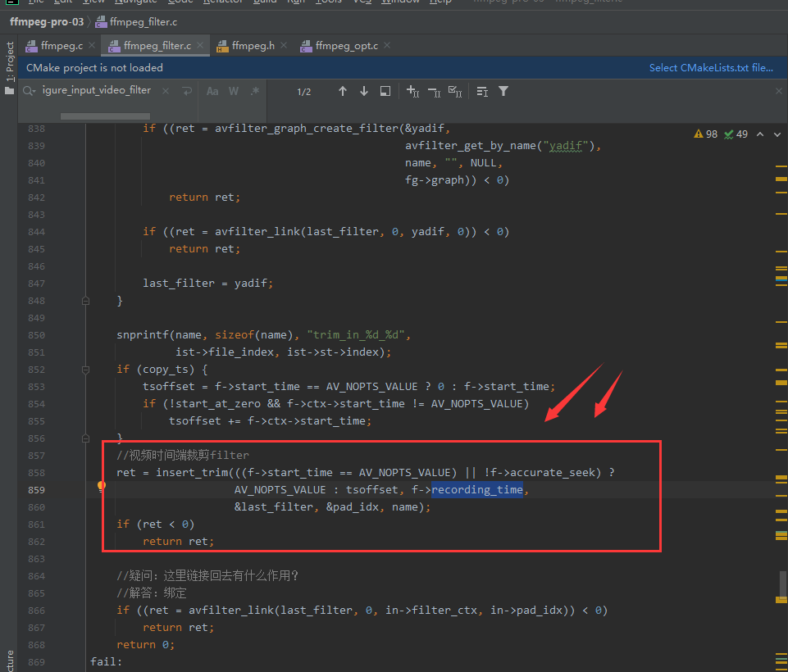
Task: Click avfilter_graph_create_filter on line 838
Action: coord(307,129)
